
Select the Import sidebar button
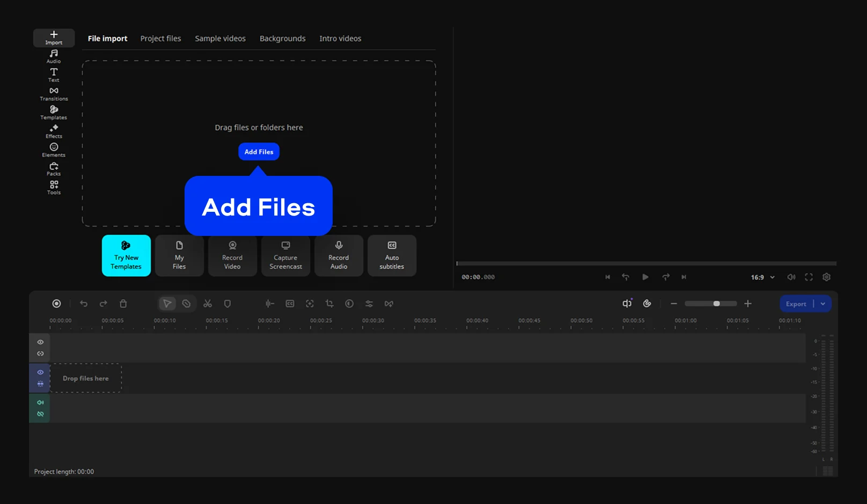pyautogui.click(x=54, y=38)
